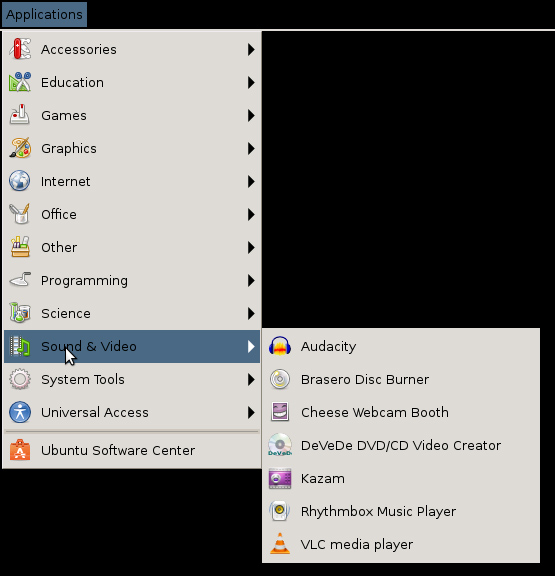Image resolution: width=555 pixels, height=576 pixels.
Task: Expand the Accessories submenu arrow
Action: tap(251, 49)
